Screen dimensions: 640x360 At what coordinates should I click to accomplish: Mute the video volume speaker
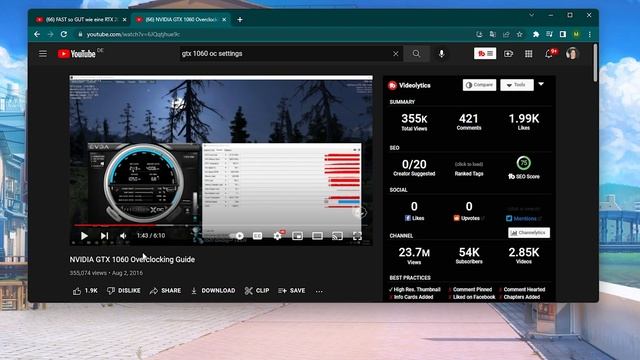(123, 236)
